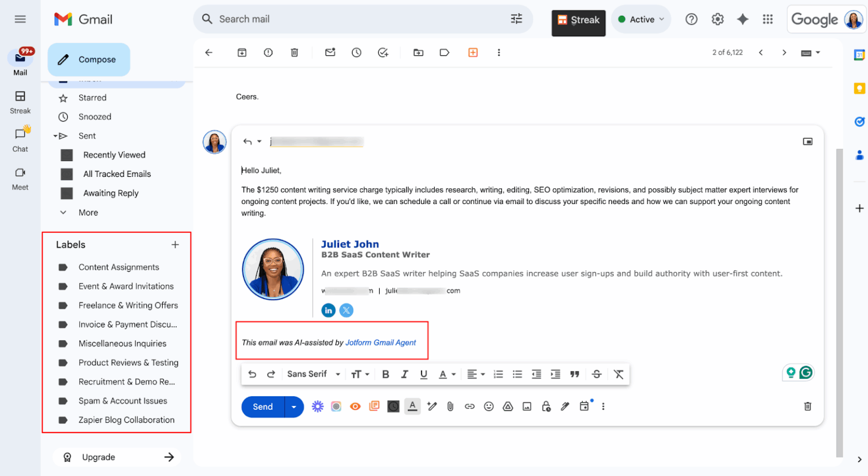Insert a link into the reply
Viewport: 868px width, 476px height.
coord(470,406)
